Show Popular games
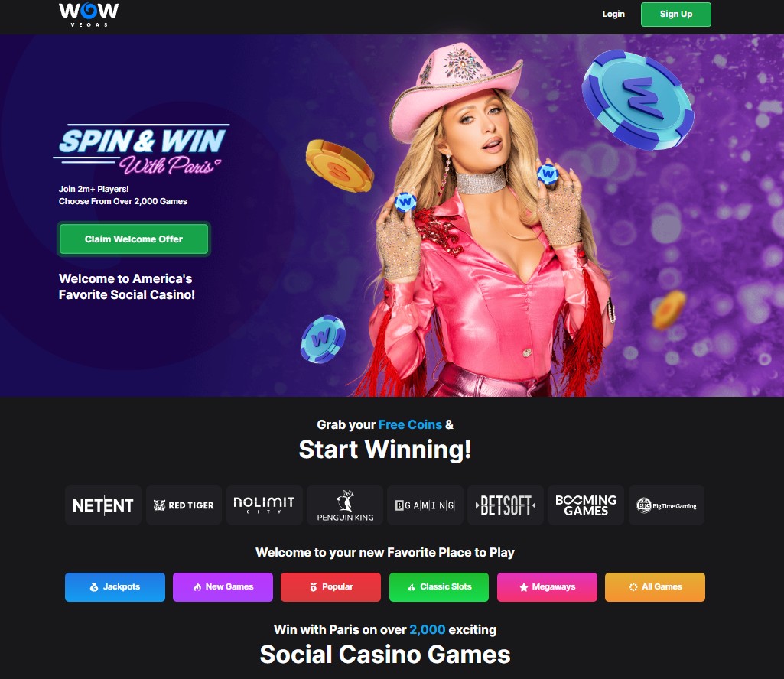This screenshot has height=679, width=784. click(330, 587)
